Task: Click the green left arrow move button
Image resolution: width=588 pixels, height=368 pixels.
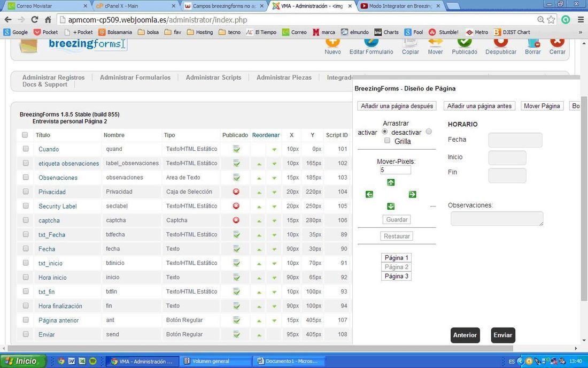Action: point(369,194)
